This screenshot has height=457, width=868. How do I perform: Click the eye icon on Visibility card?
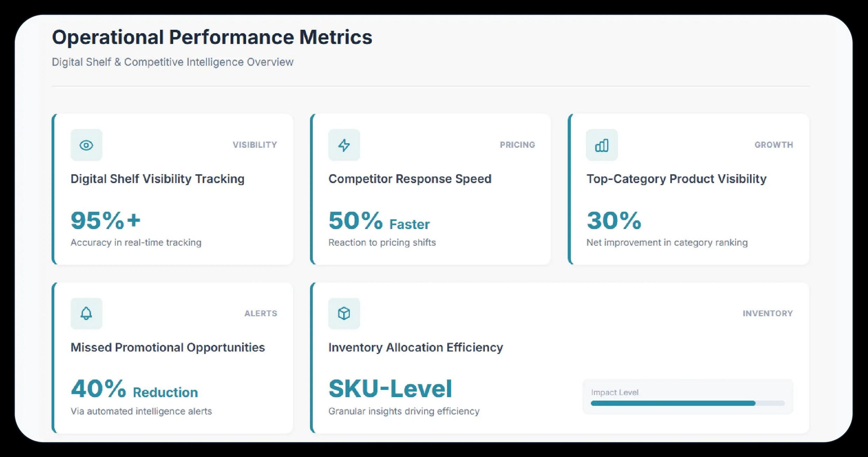[86, 145]
